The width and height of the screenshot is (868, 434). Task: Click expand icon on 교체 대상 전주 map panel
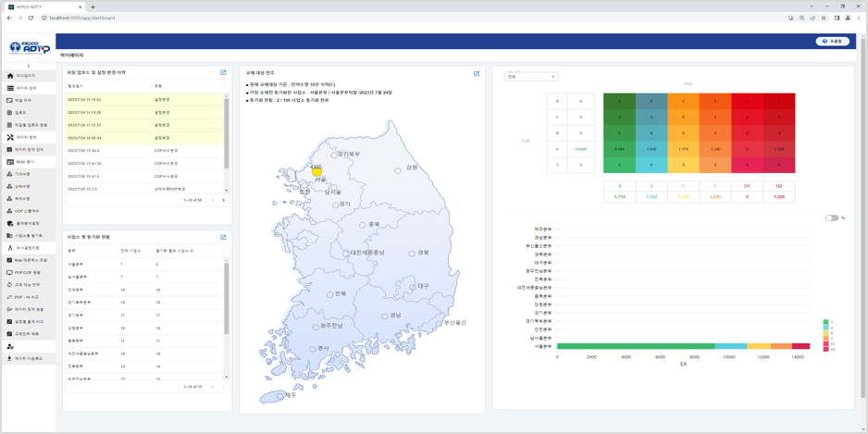point(477,74)
